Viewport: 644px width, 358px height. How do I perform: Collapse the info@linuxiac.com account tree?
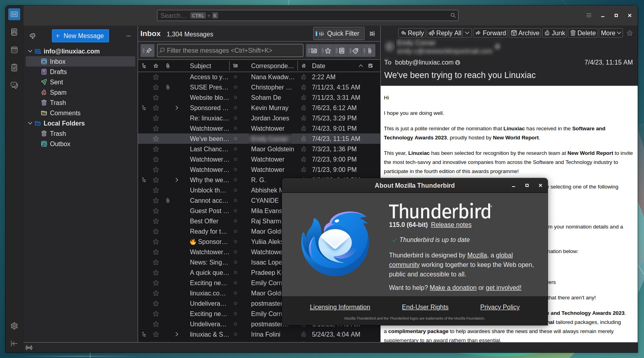tap(30, 51)
